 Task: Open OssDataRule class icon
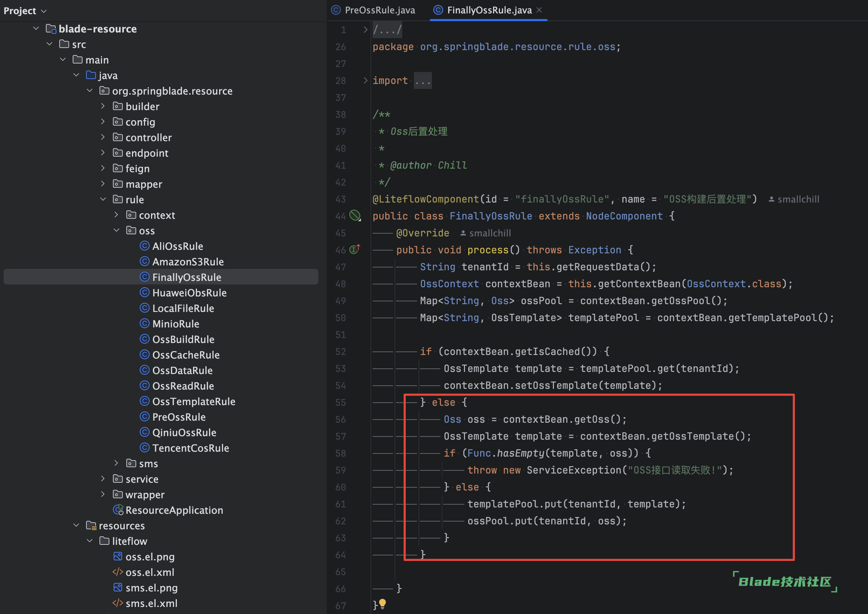pyautogui.click(x=144, y=370)
